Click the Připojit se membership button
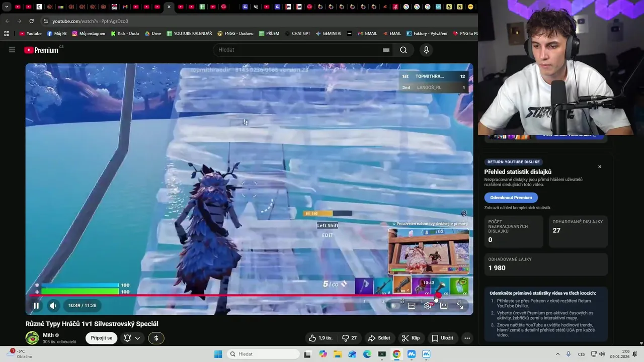 click(102, 338)
